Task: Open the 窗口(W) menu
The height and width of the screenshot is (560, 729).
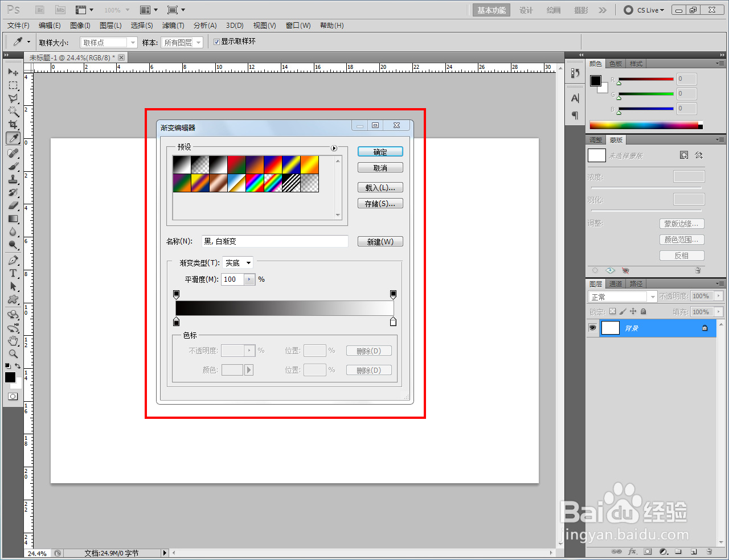Action: point(298,26)
